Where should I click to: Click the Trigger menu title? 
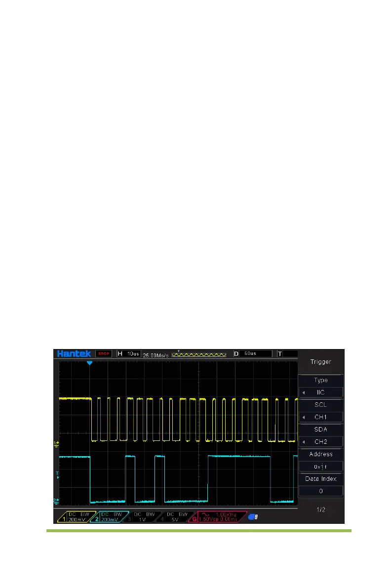[321, 362]
